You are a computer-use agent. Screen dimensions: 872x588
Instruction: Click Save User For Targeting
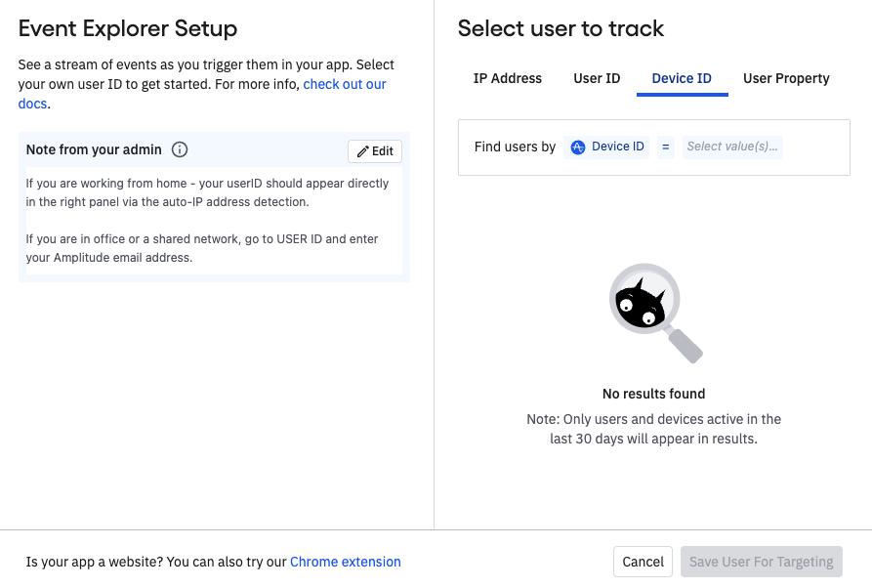762,562
